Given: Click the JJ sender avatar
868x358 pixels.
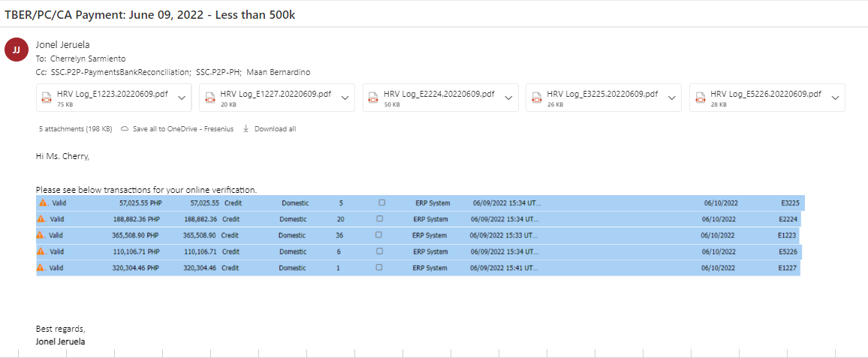Looking at the screenshot, I should (17, 50).
